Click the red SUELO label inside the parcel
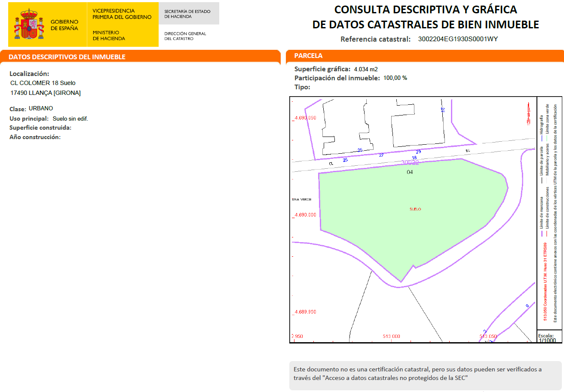The height and width of the screenshot is (392, 564). click(415, 209)
